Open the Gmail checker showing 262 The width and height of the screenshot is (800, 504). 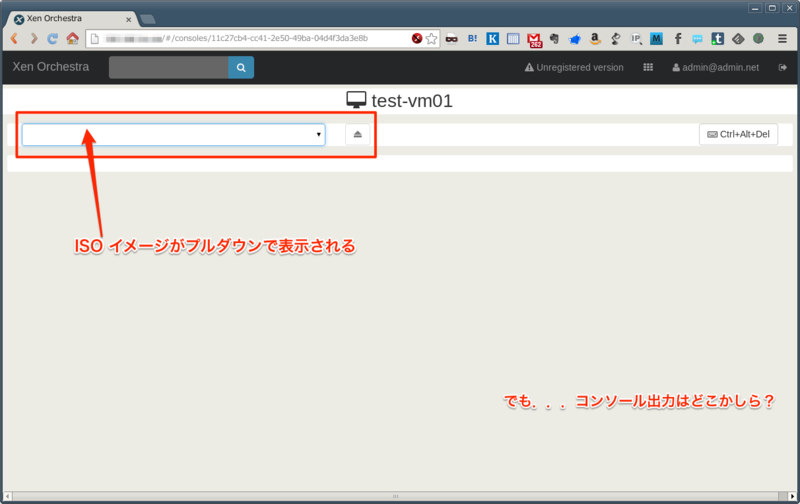[x=534, y=40]
